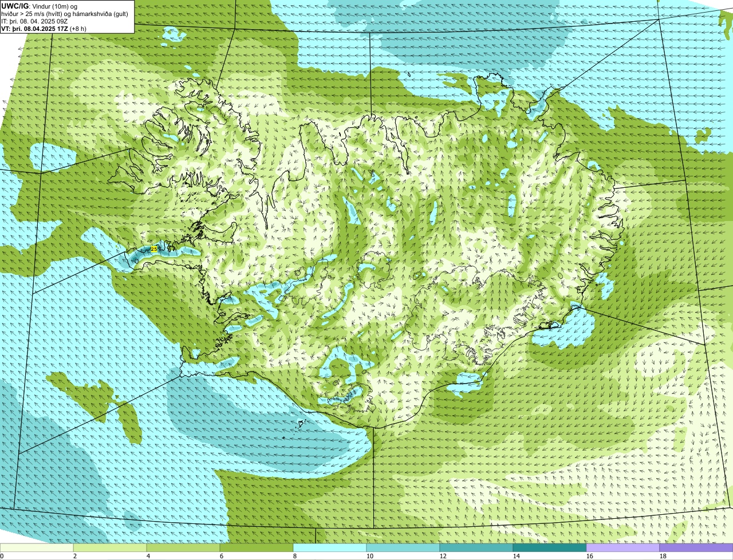
Task: Click the dark green 6–8 m/s legend swatch
Action: [x=257, y=548]
